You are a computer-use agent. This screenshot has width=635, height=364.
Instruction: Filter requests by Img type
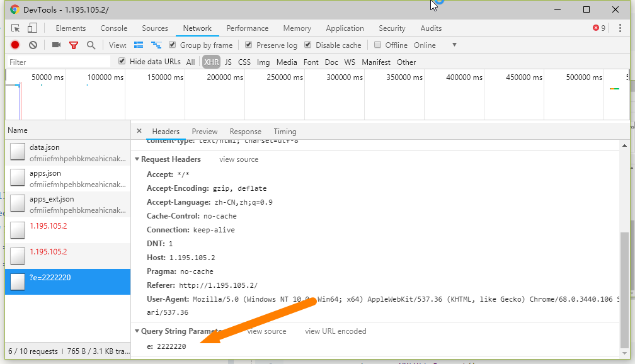click(x=263, y=62)
